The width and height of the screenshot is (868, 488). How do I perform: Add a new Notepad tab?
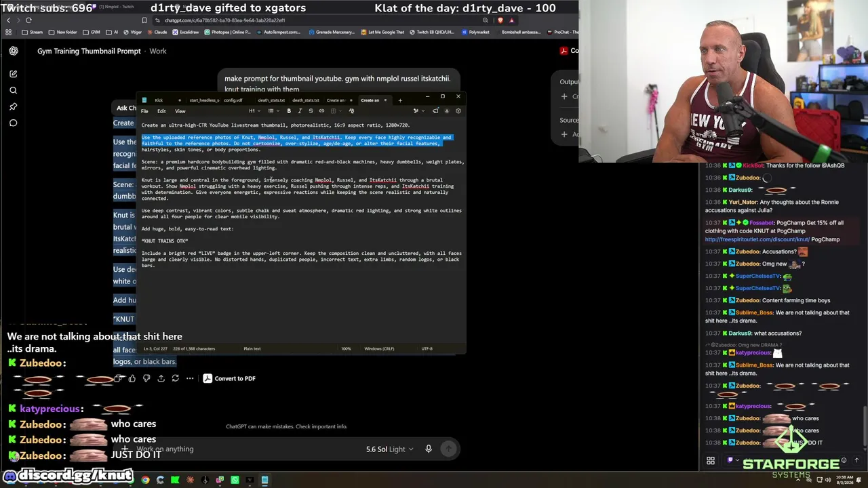(x=400, y=100)
